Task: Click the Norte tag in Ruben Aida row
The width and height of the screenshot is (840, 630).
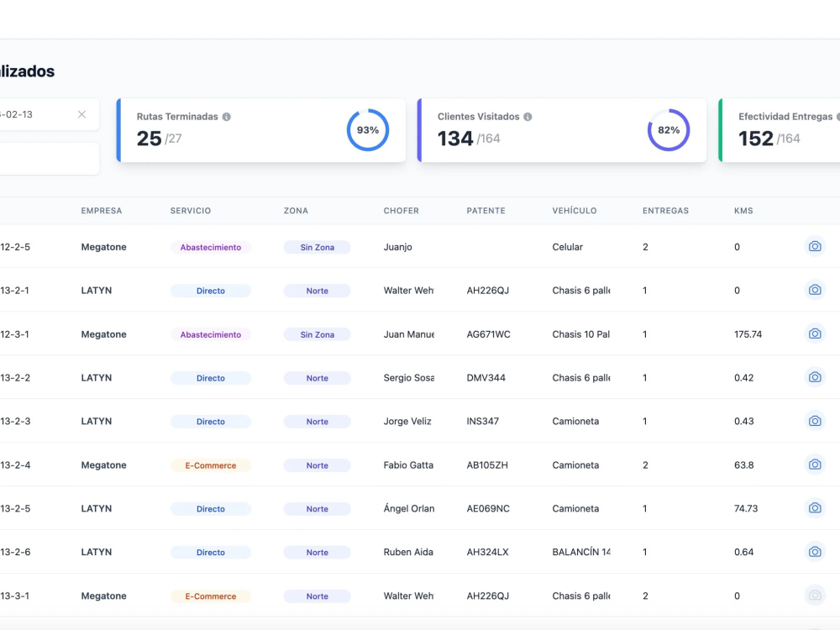Action: point(318,553)
